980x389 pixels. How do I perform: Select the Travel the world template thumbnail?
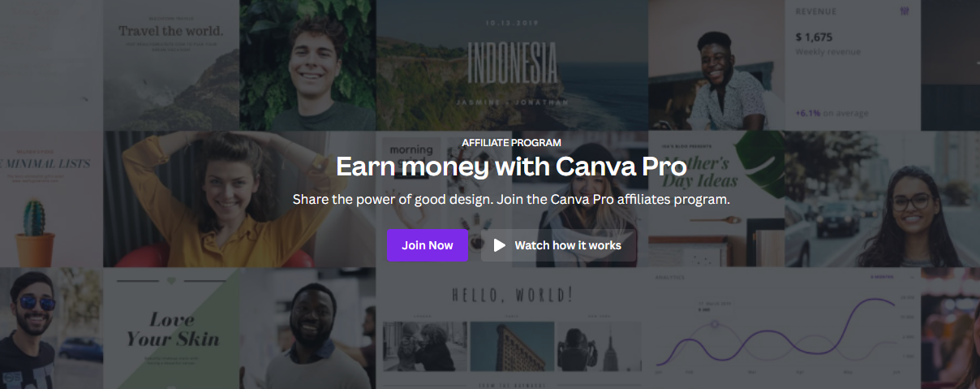coord(171,65)
